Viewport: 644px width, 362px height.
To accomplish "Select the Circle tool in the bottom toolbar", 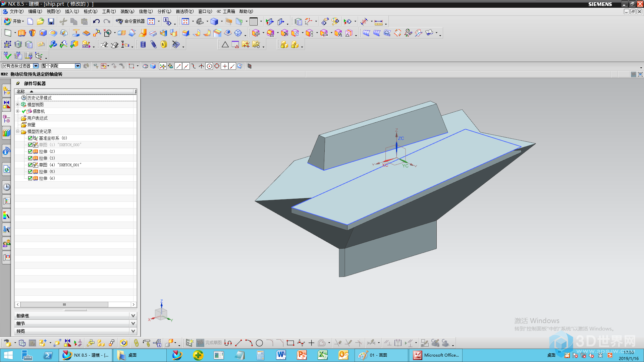I will [259, 343].
